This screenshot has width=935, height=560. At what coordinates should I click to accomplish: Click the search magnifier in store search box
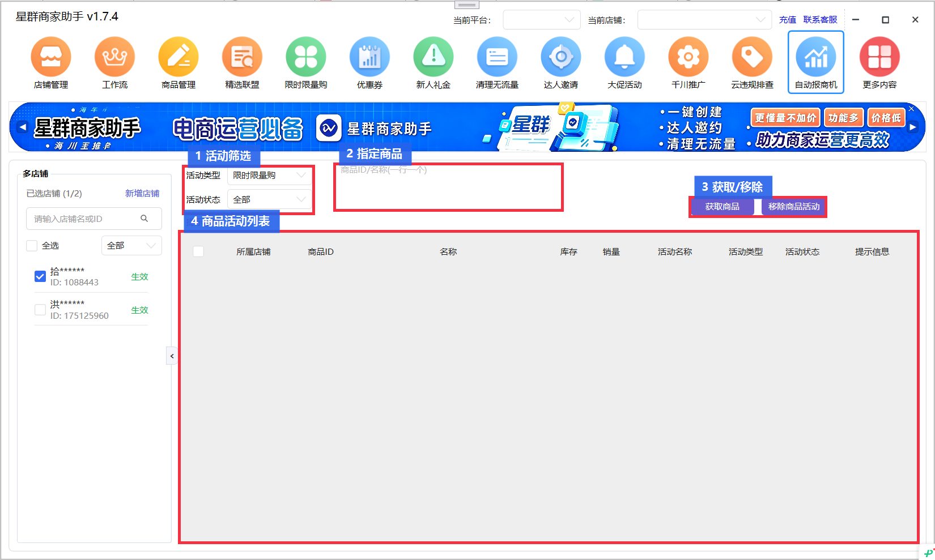coord(144,219)
